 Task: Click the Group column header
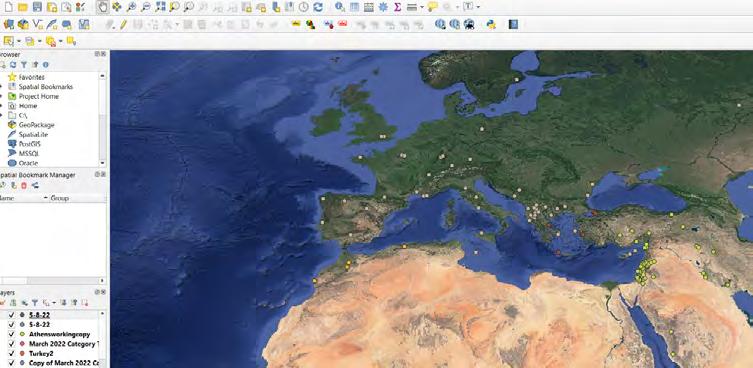pyautogui.click(x=60, y=198)
